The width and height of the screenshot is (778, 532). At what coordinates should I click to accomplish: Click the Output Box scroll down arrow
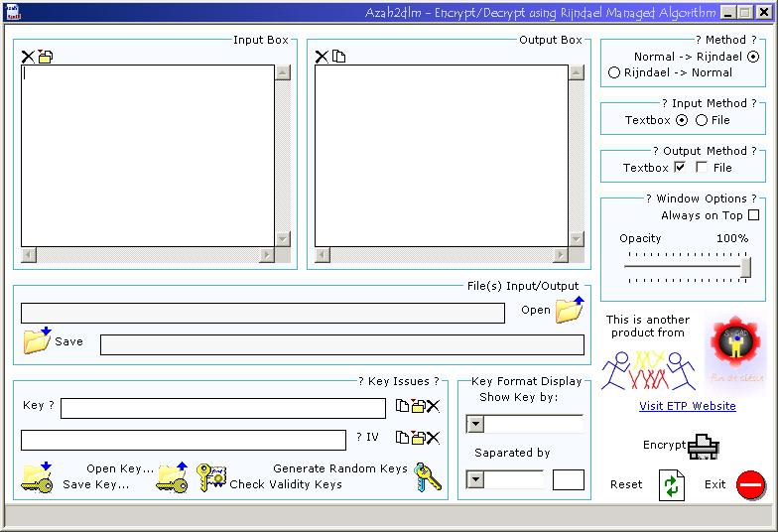coord(577,239)
